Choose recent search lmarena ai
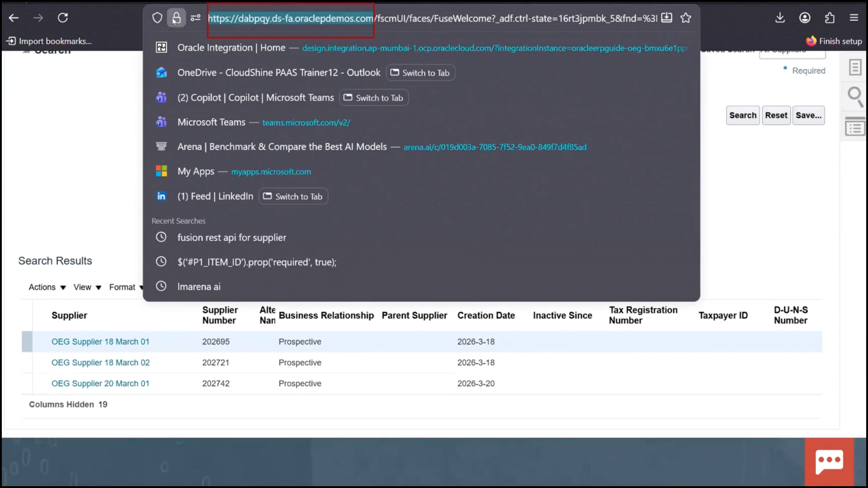Image resolution: width=868 pixels, height=488 pixels. pyautogui.click(x=421, y=287)
